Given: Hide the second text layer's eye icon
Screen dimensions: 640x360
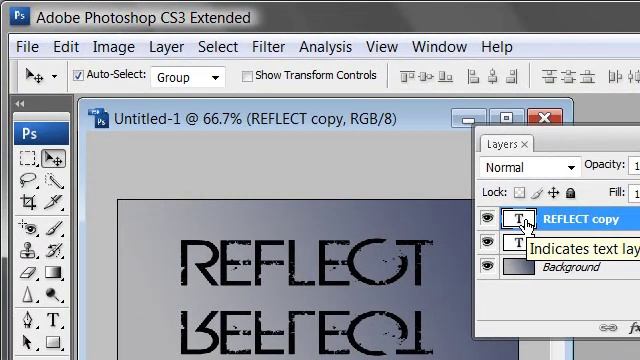Looking at the screenshot, I should pos(487,242).
